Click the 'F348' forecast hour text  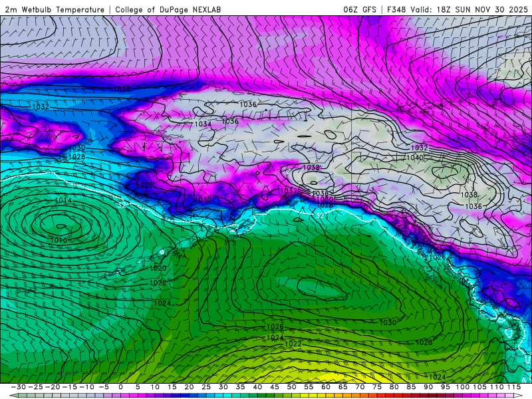pyautogui.click(x=396, y=10)
